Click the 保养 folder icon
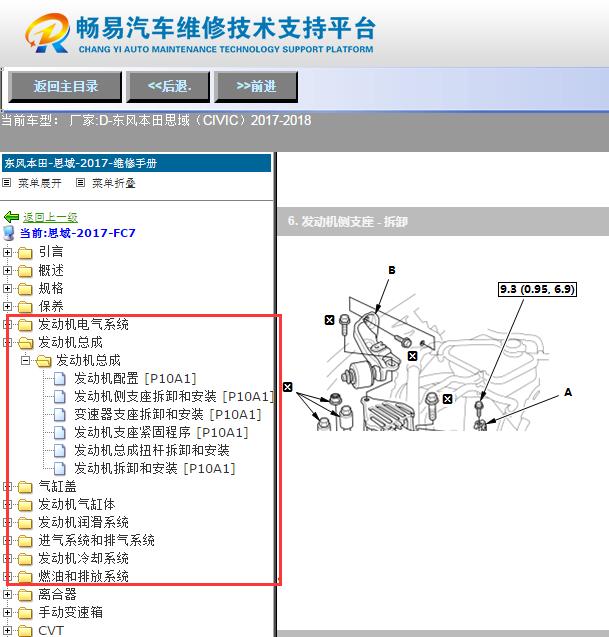609x637 pixels. pyautogui.click(x=25, y=307)
